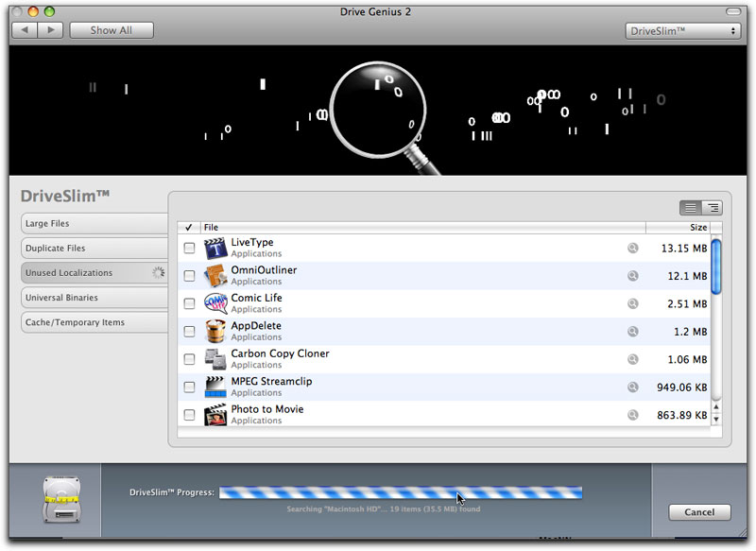Click the toolbar toggle pill in the title bar
Viewport: 756px width, 551px height.
click(x=733, y=11)
